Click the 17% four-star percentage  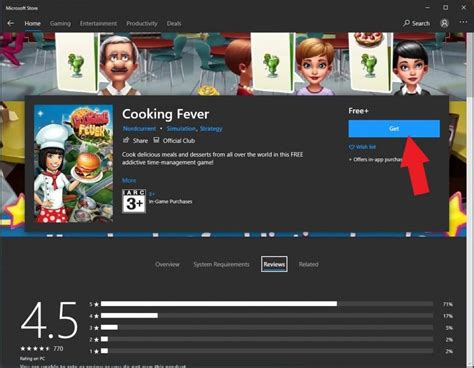click(x=448, y=316)
